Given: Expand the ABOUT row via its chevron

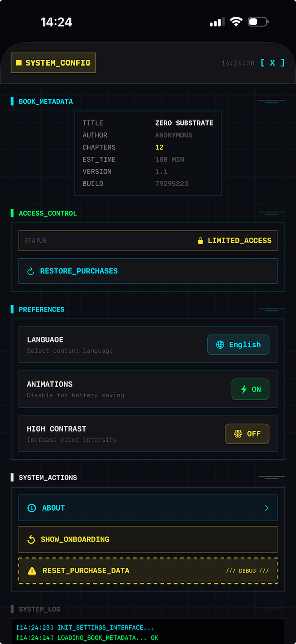Looking at the screenshot, I should (267, 508).
